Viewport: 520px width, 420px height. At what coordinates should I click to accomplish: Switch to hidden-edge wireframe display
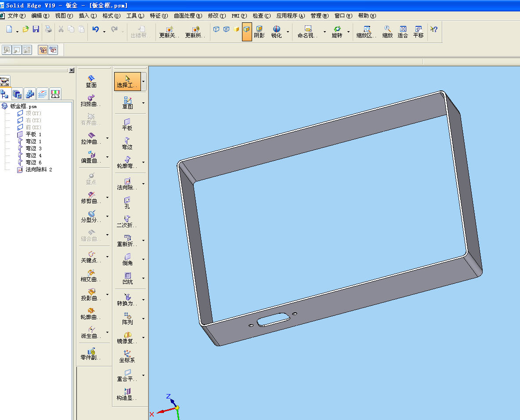(x=227, y=29)
